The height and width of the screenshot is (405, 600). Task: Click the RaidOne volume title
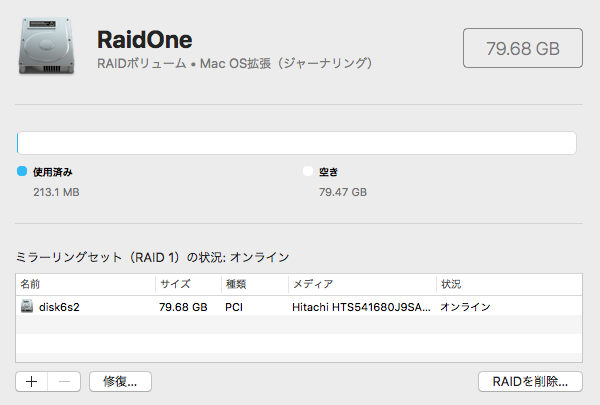coord(145,40)
